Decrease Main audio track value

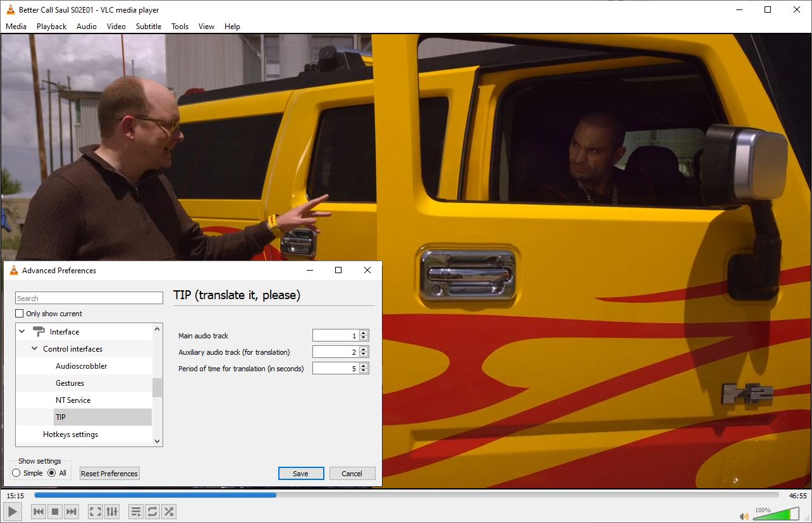pos(364,338)
